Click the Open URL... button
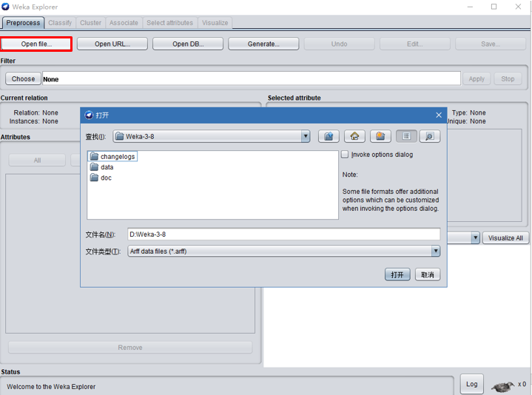Viewport: 532px width, 395px height. [112, 44]
